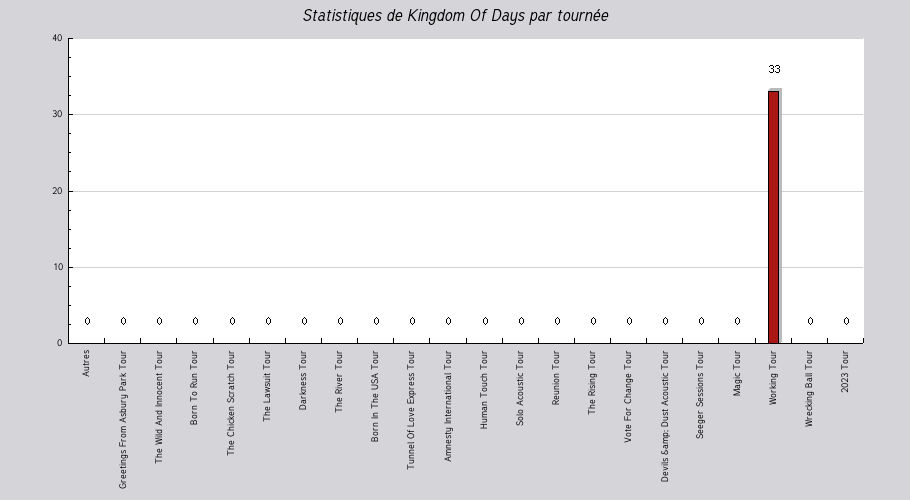This screenshot has height=500, width=910.
Task: Click The Rising Tour label
Action: [x=591, y=382]
